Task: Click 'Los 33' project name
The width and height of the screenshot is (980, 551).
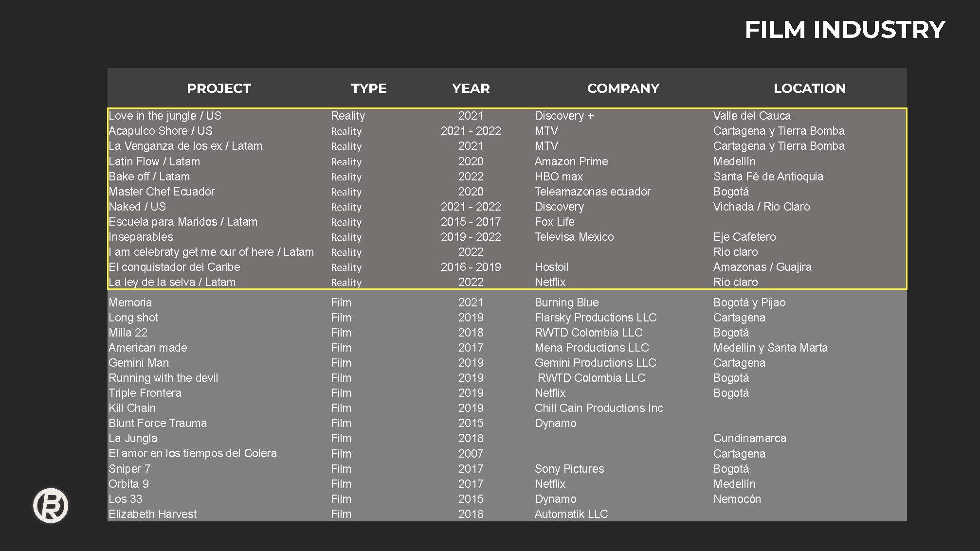Action: [126, 499]
